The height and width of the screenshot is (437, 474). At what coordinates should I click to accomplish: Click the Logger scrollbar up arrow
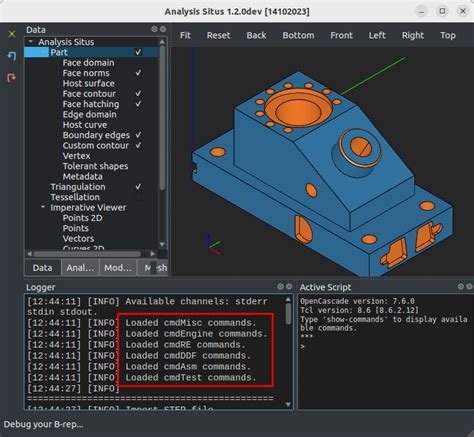tap(288, 299)
